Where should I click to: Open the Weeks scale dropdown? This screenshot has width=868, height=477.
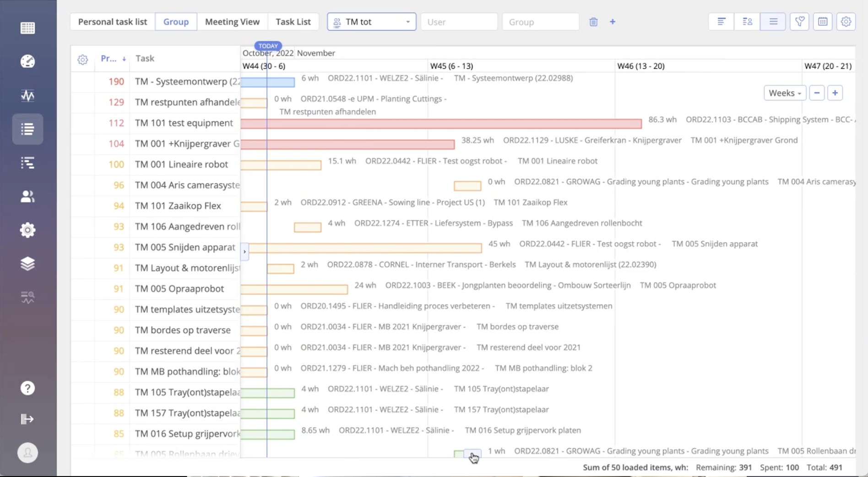785,93
